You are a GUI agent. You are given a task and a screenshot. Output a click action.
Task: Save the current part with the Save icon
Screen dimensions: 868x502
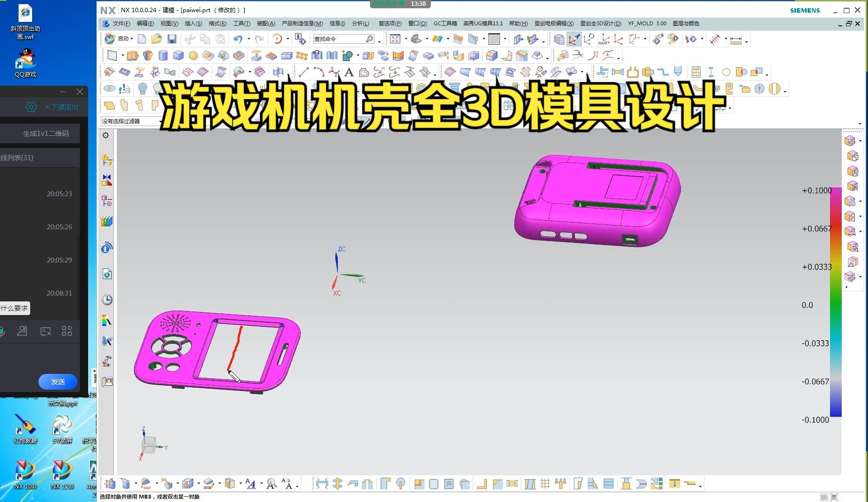point(172,38)
